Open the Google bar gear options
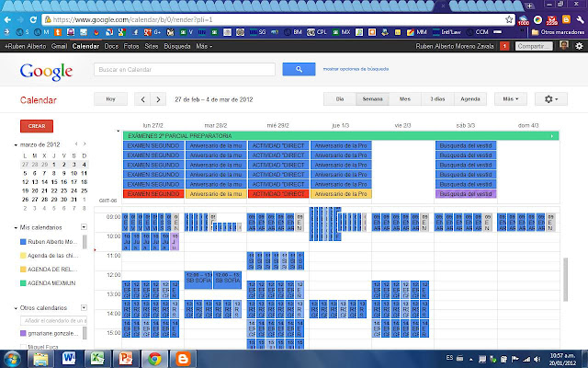 pyautogui.click(x=580, y=46)
